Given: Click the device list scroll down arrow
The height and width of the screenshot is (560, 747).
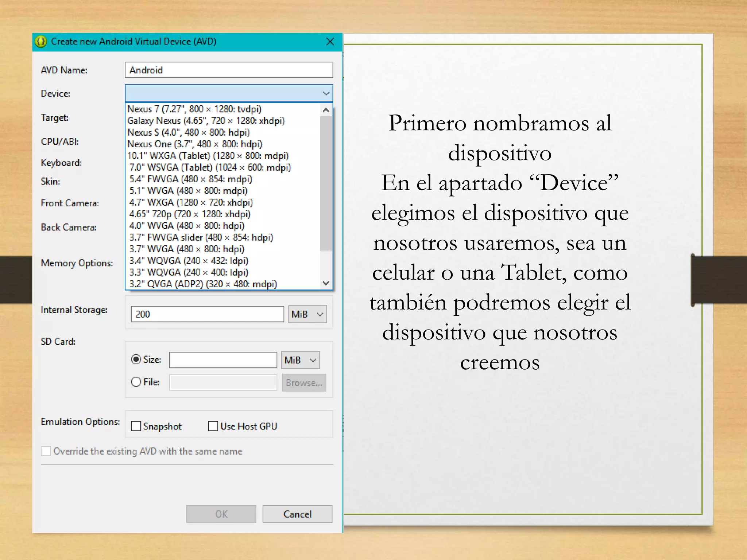Looking at the screenshot, I should 326,283.
